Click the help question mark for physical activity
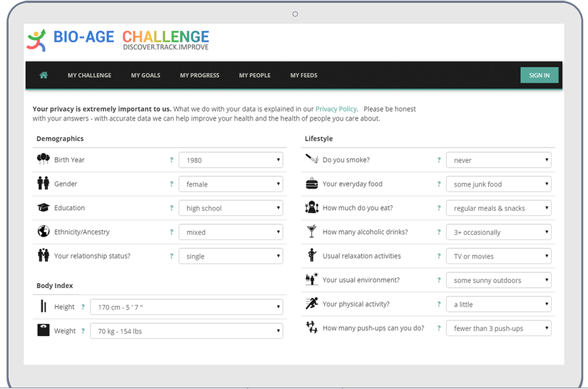Image resolution: width=588 pixels, height=389 pixels. (x=439, y=304)
